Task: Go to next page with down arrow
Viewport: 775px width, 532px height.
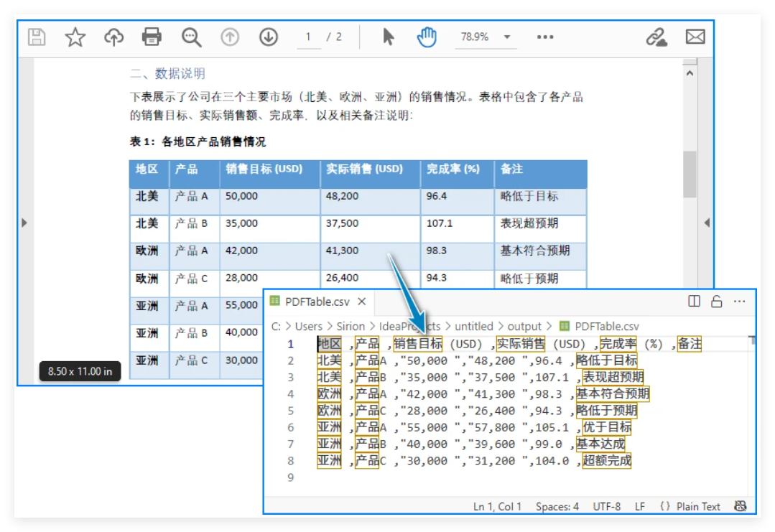Action: pos(269,37)
